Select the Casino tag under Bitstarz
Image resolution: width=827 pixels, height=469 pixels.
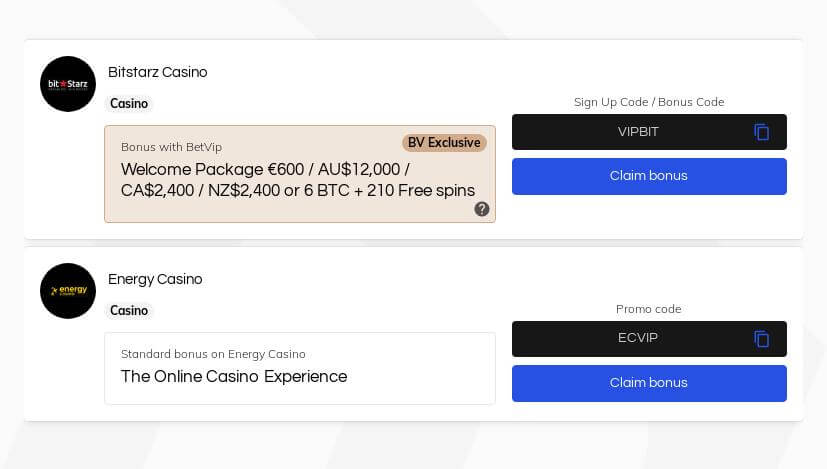click(129, 103)
